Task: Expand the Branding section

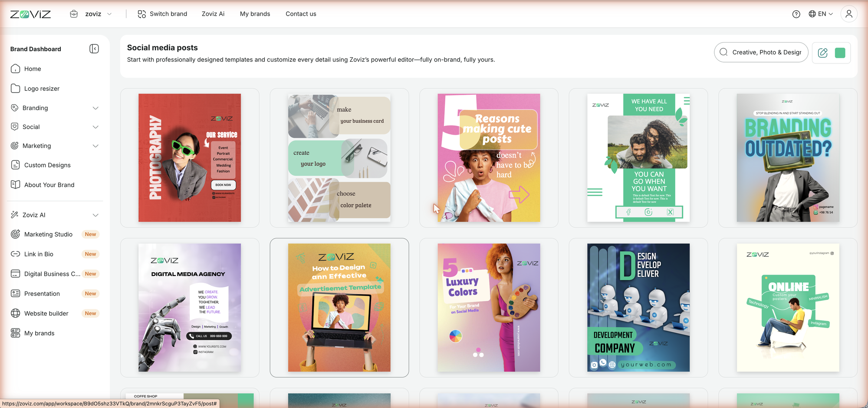Action: [x=95, y=108]
